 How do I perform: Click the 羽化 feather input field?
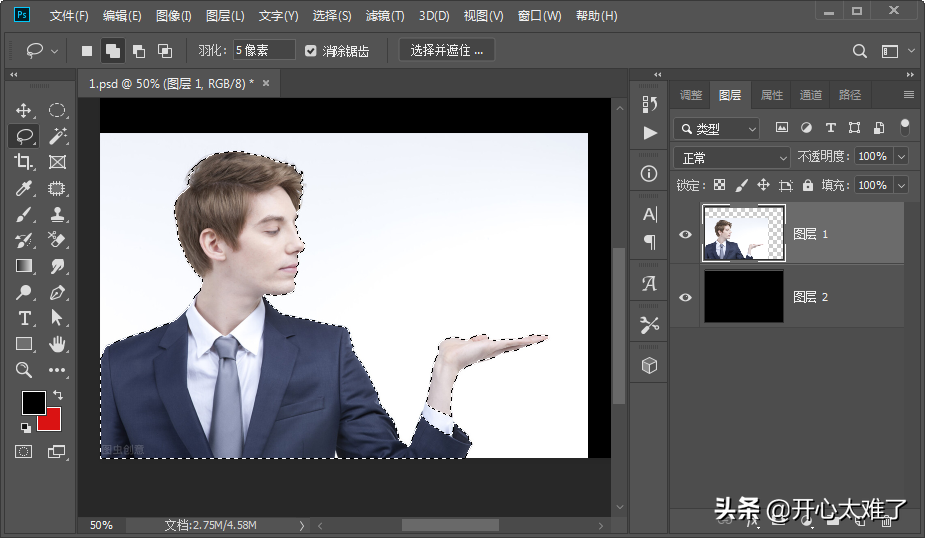265,50
